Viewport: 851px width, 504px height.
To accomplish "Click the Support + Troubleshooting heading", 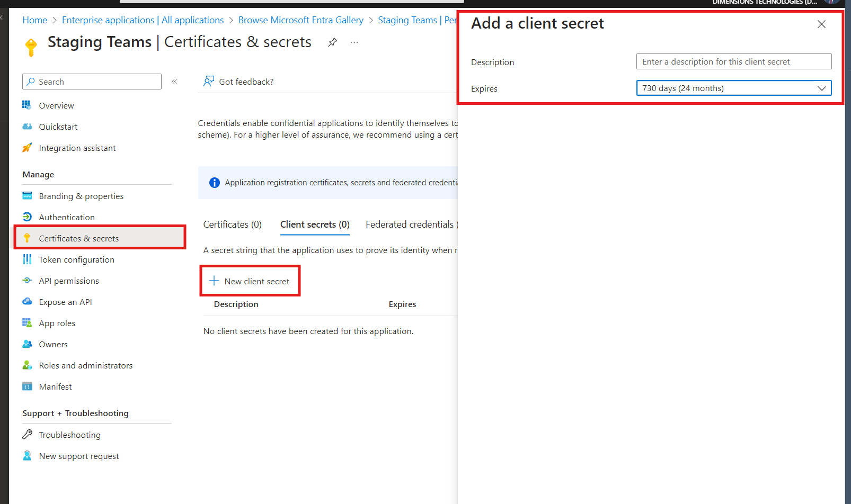I will click(x=75, y=413).
